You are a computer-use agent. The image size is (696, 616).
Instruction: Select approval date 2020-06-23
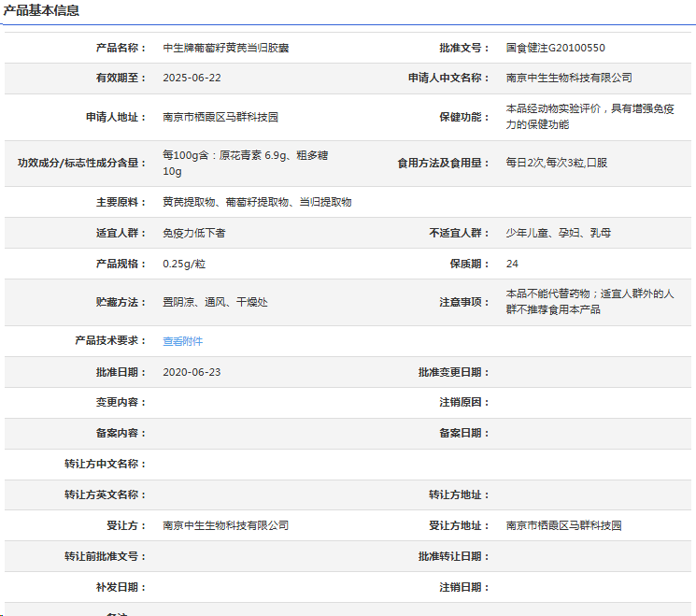[192, 372]
